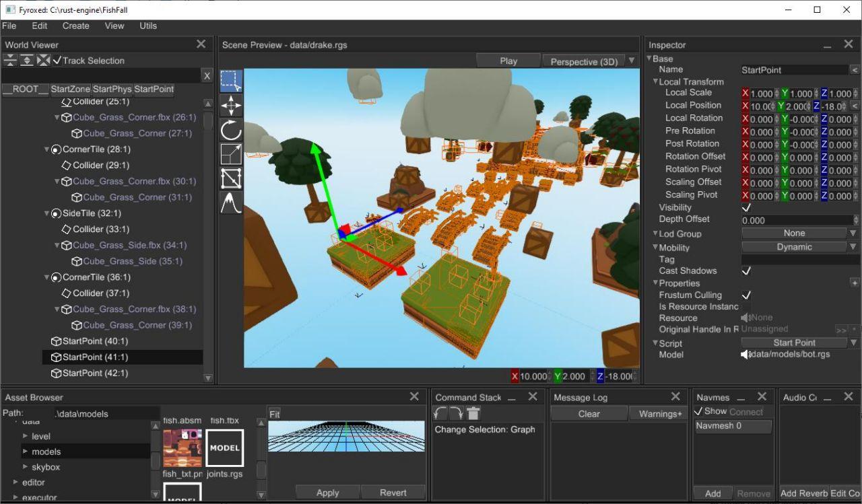862x504 pixels.
Task: Toggle the Track Selection checkbox
Action: (57, 61)
